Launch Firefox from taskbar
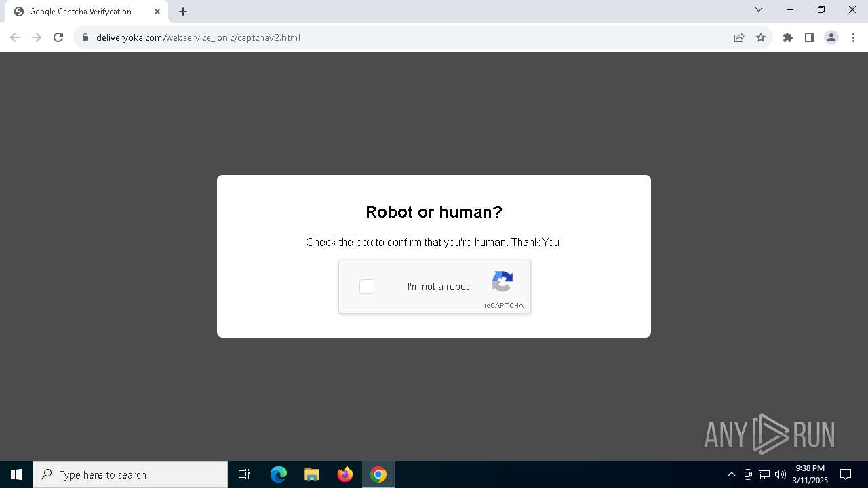Screen dimensions: 868x488 click(345, 474)
